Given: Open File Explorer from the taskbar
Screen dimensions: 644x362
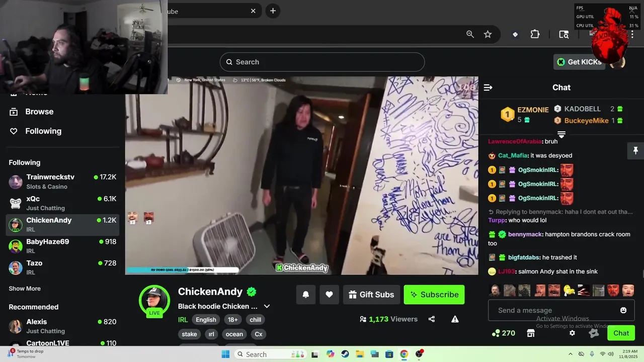Looking at the screenshot, I should [x=360, y=354].
